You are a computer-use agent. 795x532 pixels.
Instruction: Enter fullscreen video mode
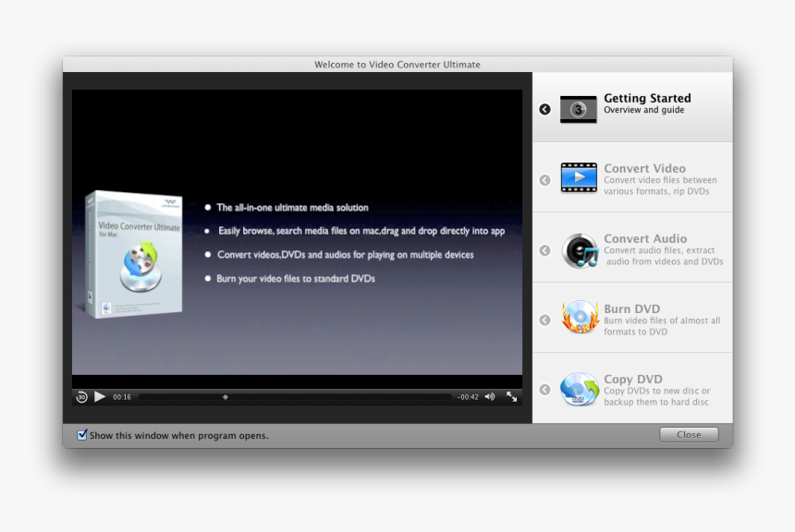[x=511, y=397]
